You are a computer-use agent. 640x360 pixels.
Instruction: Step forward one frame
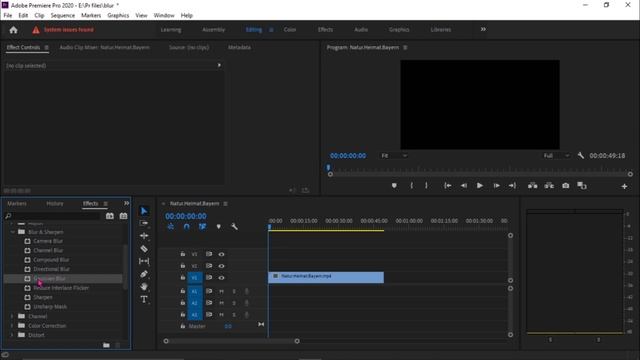coord(496,186)
